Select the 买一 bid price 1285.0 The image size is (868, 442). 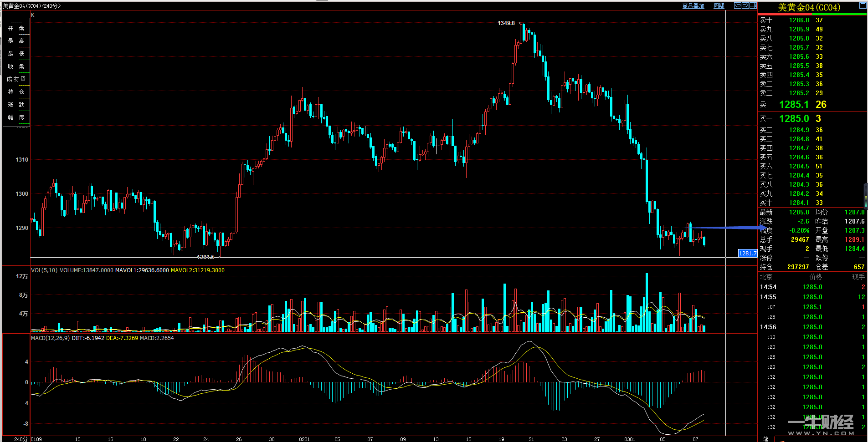[x=794, y=119]
